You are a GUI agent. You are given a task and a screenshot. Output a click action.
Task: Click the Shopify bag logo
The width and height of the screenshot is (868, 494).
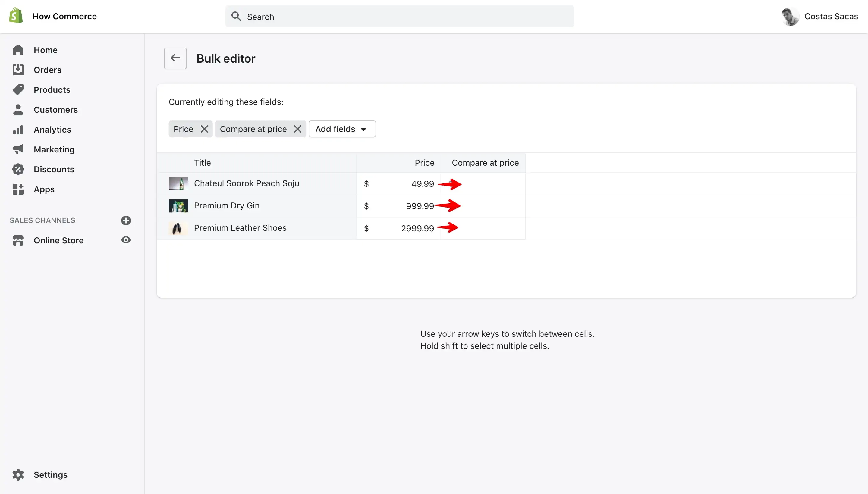[16, 16]
